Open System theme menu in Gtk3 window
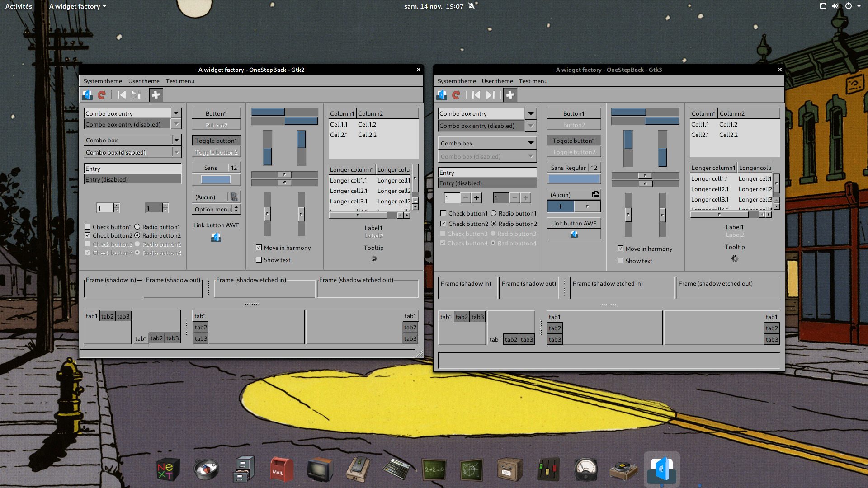868x488 pixels. click(457, 81)
